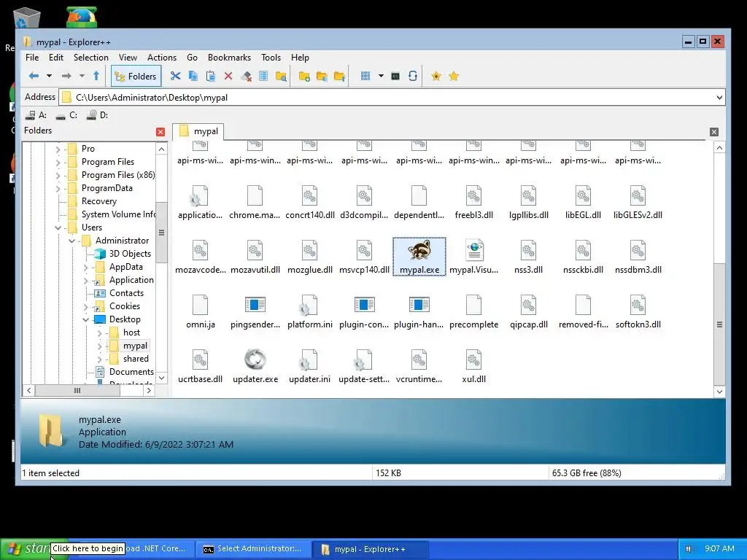Click the Search folder toolbar icon
This screenshot has width=747, height=560.
coord(281,76)
